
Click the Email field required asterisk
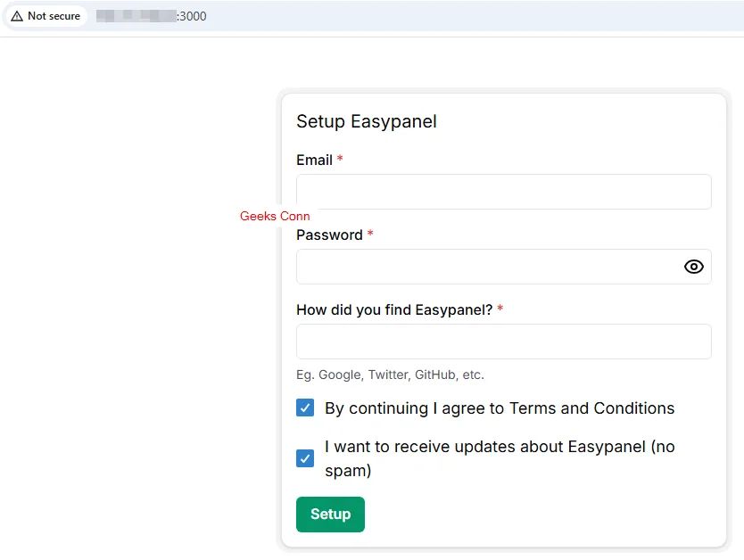click(340, 160)
